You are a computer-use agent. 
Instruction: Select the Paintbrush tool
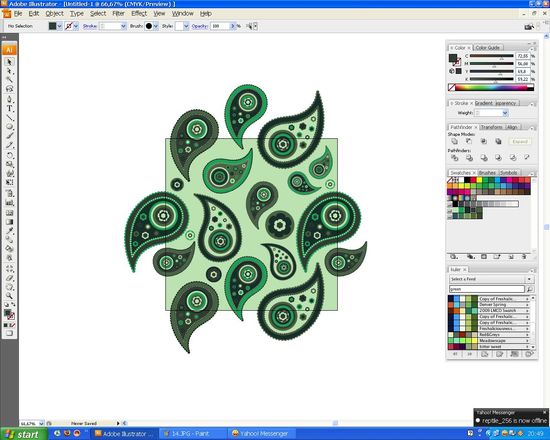pos(9,136)
